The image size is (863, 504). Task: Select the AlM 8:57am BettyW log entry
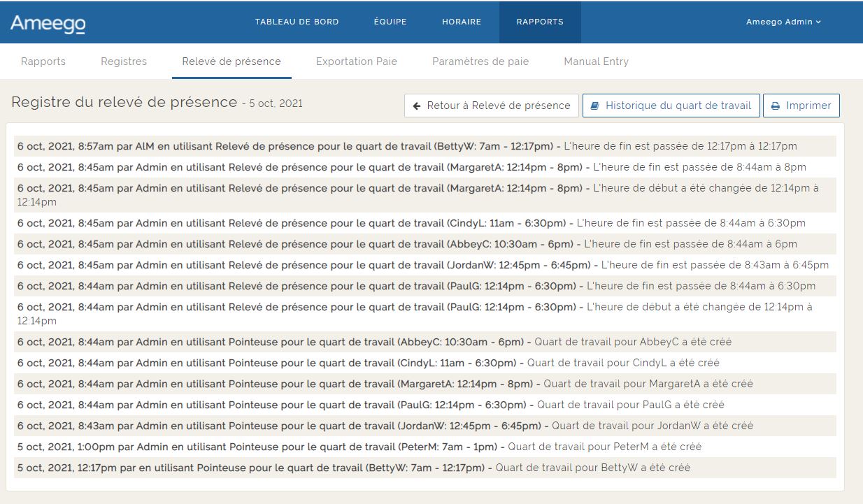click(x=407, y=146)
